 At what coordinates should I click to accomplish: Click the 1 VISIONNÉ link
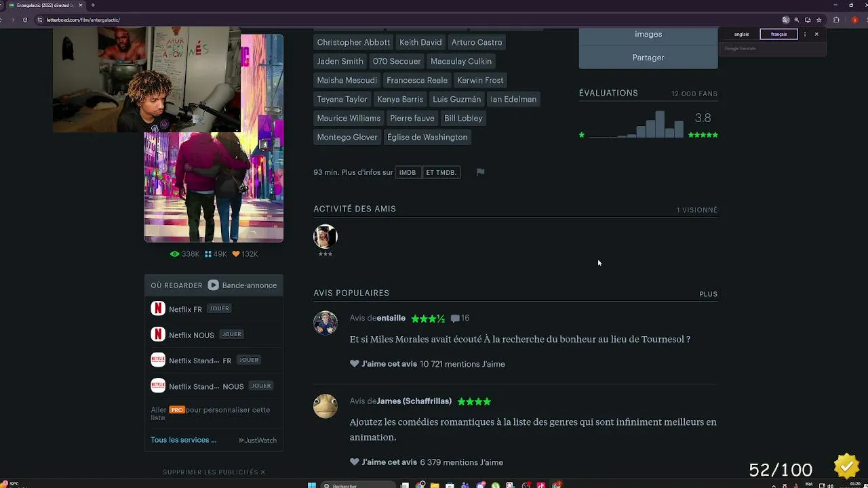(x=696, y=210)
